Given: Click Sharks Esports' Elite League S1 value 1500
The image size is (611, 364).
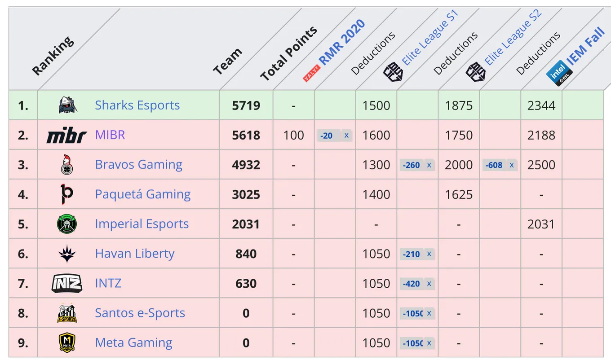Looking at the screenshot, I should (376, 105).
